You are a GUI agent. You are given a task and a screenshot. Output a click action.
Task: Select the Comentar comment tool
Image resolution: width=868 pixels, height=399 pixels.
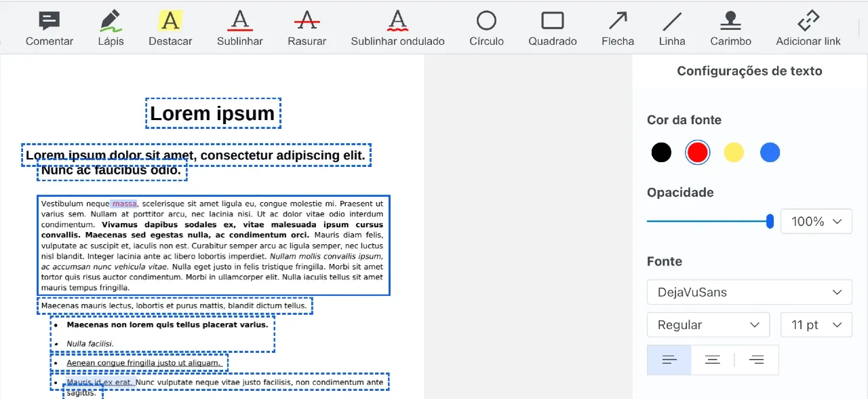[49, 28]
